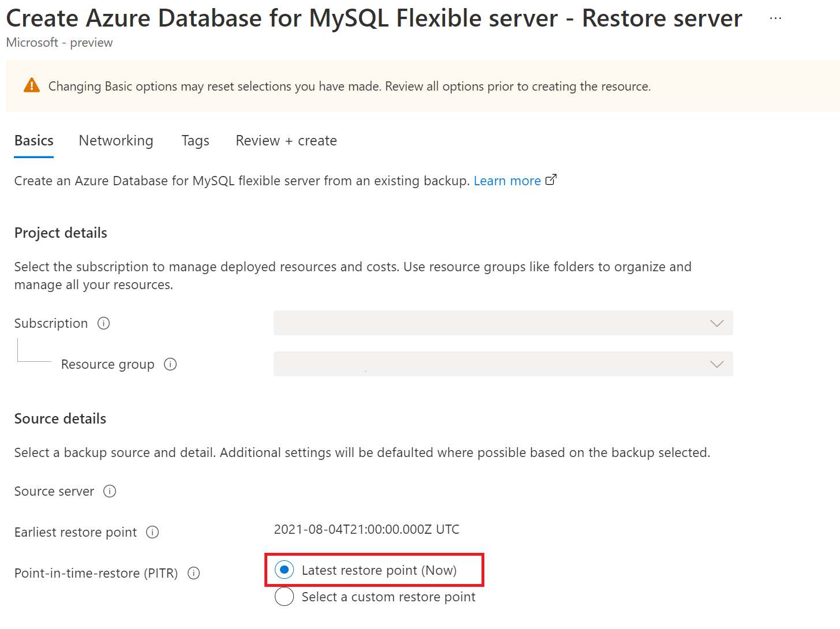The image size is (840, 629).
Task: Expand the Subscription dropdown chevron
Action: point(717,323)
